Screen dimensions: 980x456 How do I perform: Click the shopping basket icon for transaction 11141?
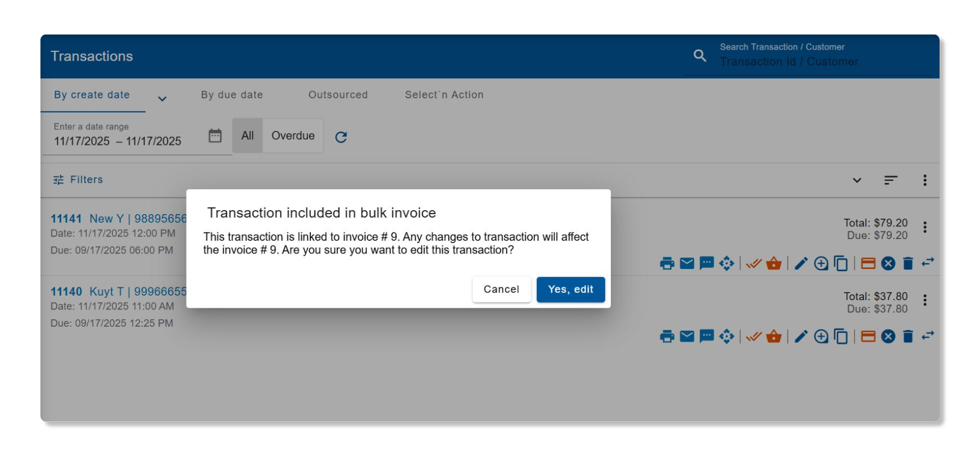[774, 264]
